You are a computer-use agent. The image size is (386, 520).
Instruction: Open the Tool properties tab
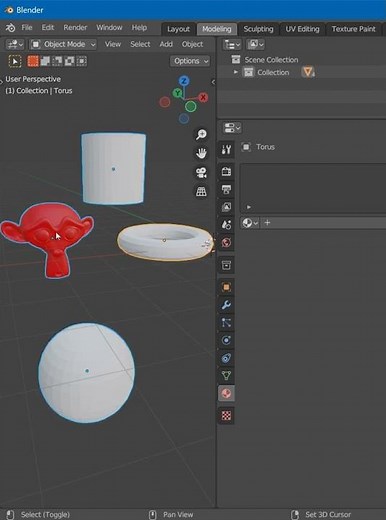point(226,149)
